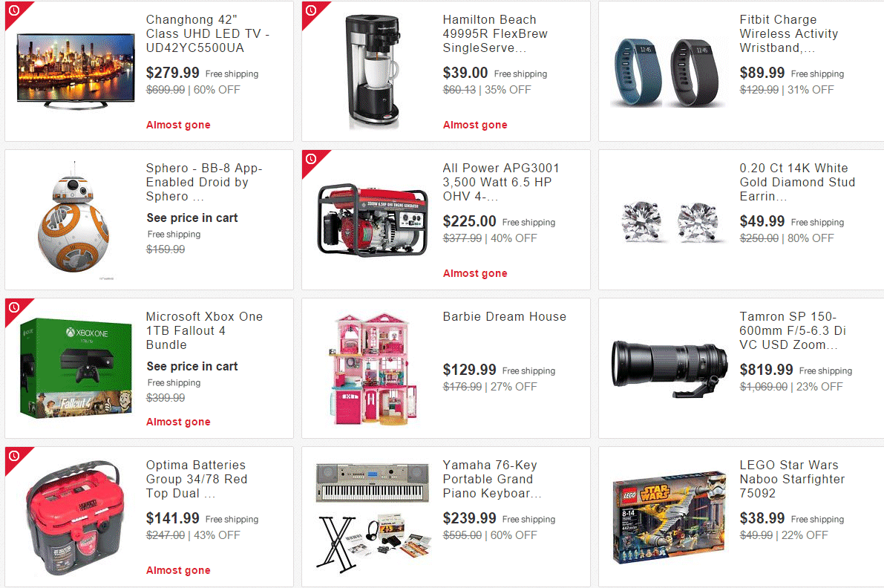This screenshot has width=884, height=588.
Task: Open the Fitbit Charge wristband image
Action: pos(669,73)
